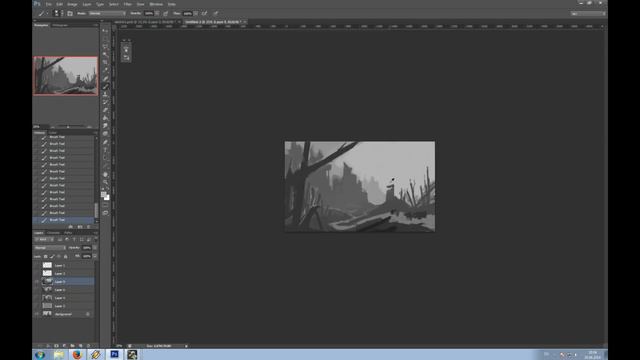
Task: Select the Healing Brush tool
Action: (x=105, y=78)
